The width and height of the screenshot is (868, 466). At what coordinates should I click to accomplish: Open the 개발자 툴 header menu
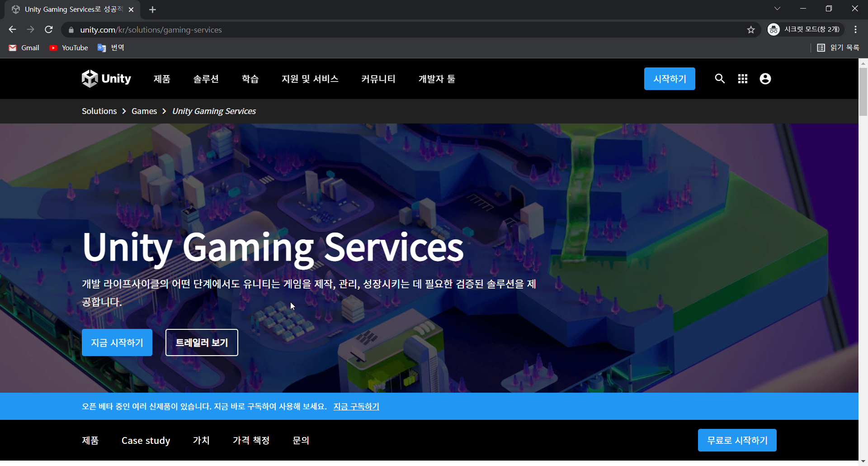pos(437,79)
